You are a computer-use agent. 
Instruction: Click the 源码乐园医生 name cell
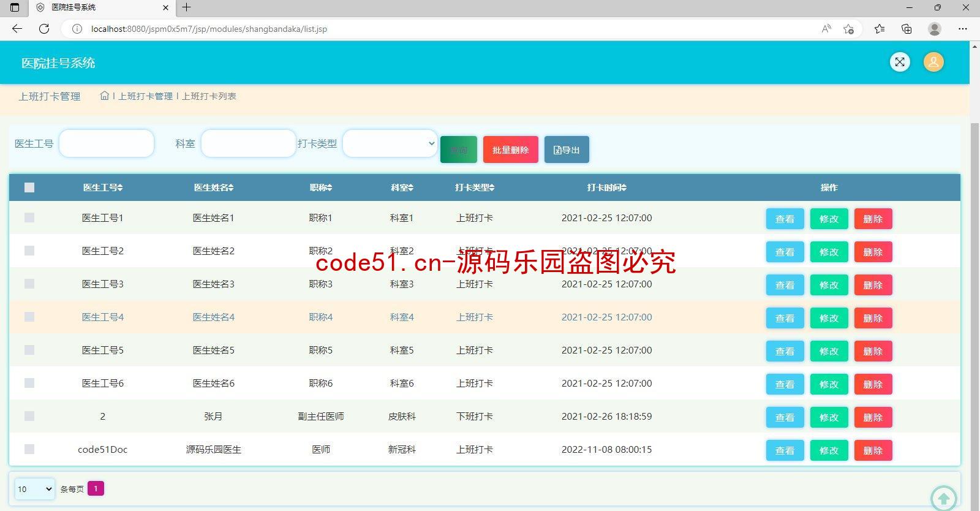click(214, 449)
